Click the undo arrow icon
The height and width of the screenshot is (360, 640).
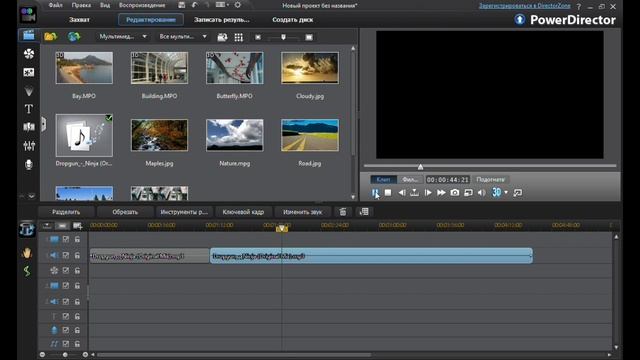coord(195,5)
